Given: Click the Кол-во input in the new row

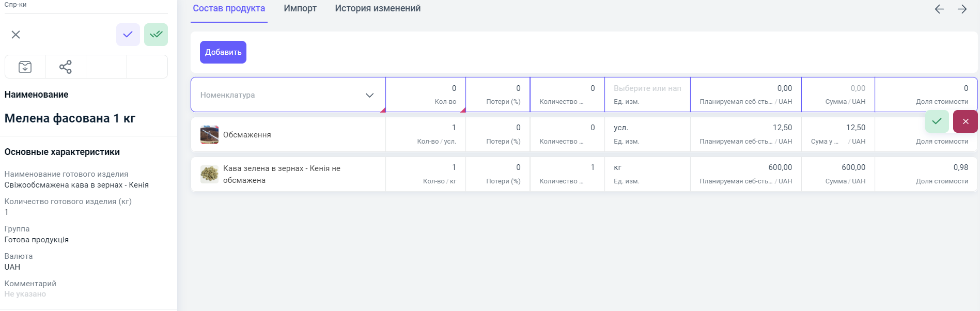Looking at the screenshot, I should [x=426, y=89].
